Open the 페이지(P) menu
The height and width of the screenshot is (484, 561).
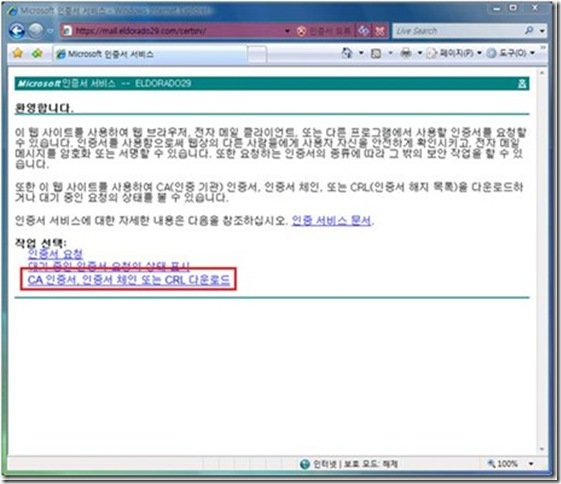click(x=454, y=53)
